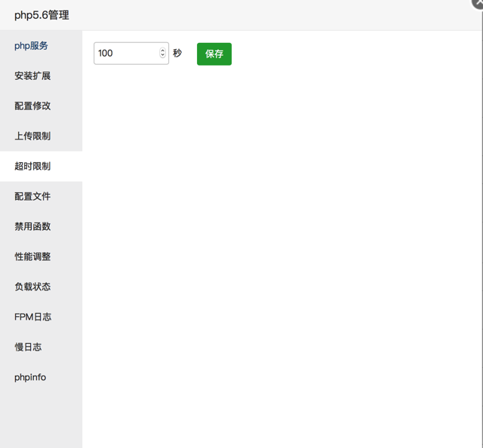This screenshot has height=448, width=483.
Task: Switch to the 禁用函数 tab
Action: coord(41,226)
